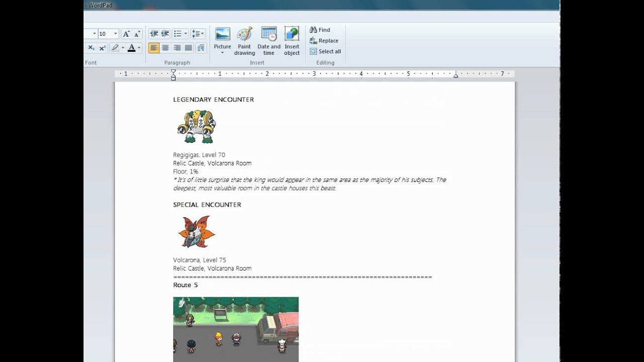Open the font family dropdown arrow
Image resolution: width=644 pixels, height=362 pixels.
tap(94, 34)
